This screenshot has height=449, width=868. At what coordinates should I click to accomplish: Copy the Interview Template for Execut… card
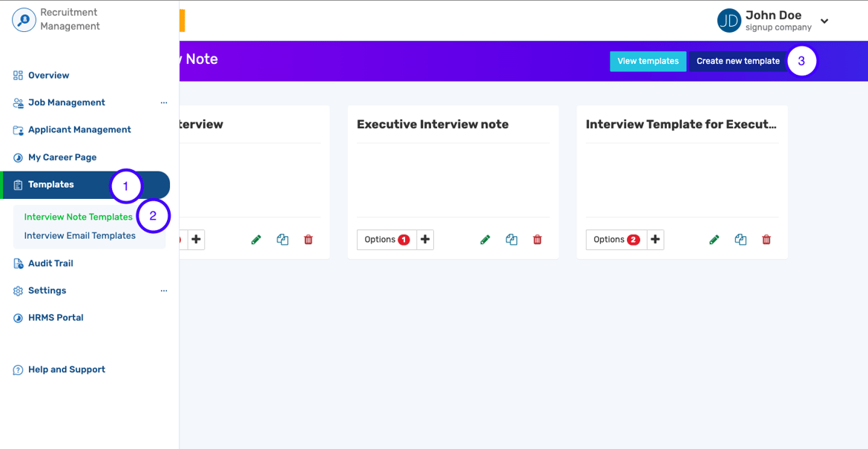tap(740, 240)
